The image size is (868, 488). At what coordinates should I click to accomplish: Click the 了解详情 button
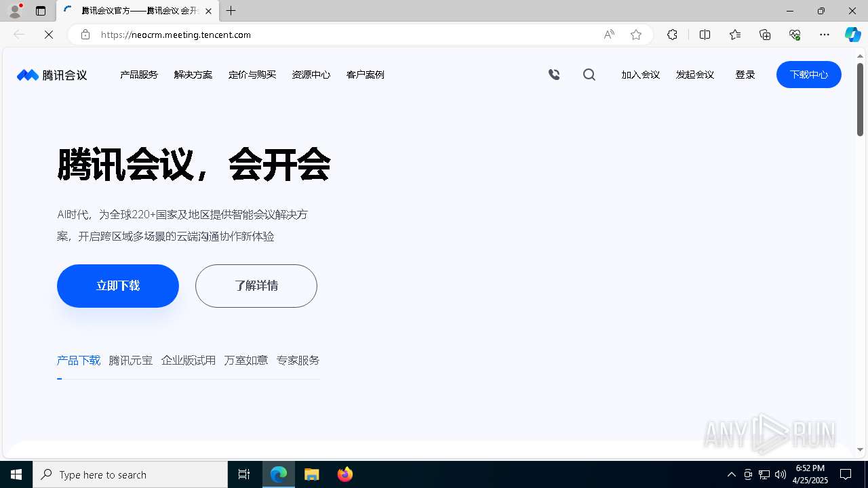[256, 286]
